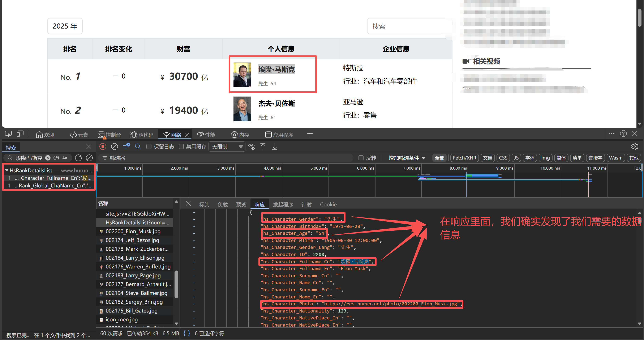Open network conditions settings
The height and width of the screenshot is (340, 644).
[x=252, y=147]
